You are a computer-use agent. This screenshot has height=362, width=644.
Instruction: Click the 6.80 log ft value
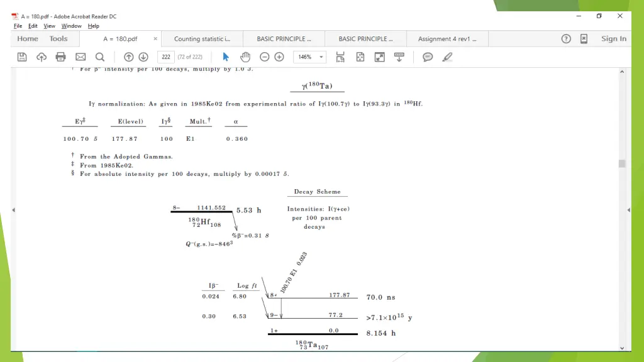240,297
